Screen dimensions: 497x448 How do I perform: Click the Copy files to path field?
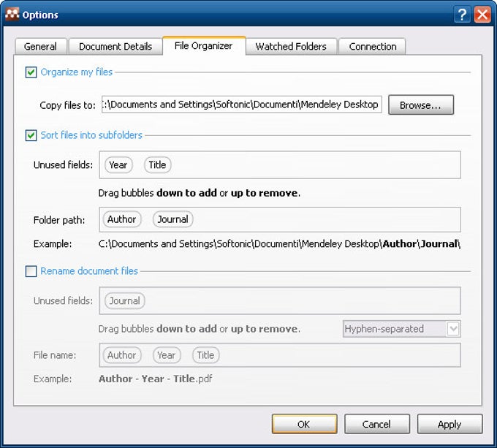(x=241, y=105)
